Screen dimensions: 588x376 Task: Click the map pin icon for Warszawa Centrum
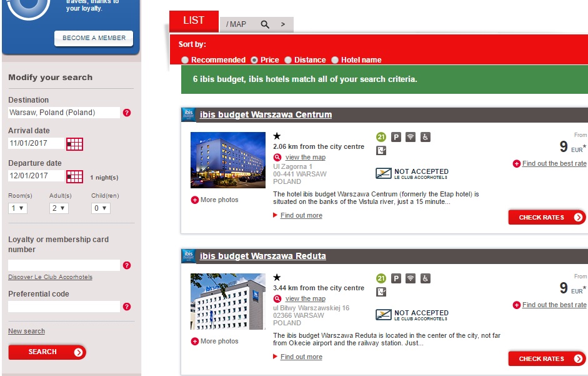coord(277,158)
